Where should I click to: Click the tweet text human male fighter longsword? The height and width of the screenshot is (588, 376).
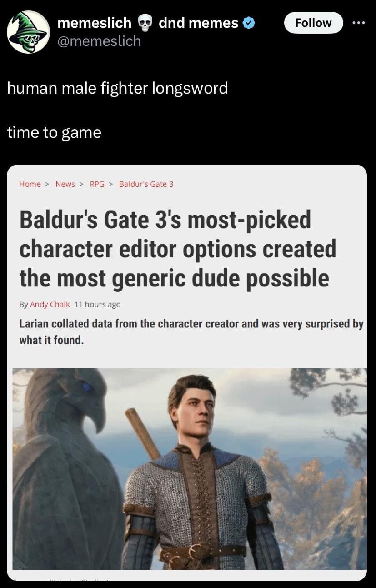[117, 88]
